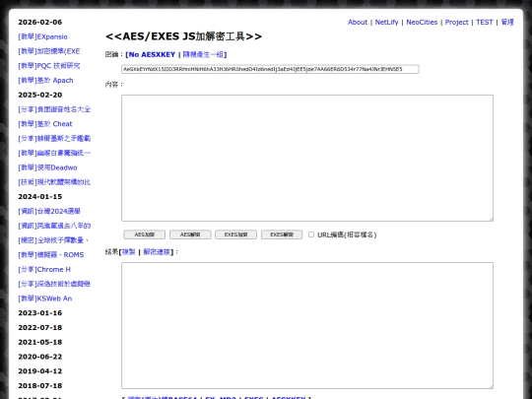This screenshot has height=399, width=532.
Task: Click the No AESXKEY link
Action: [151, 54]
